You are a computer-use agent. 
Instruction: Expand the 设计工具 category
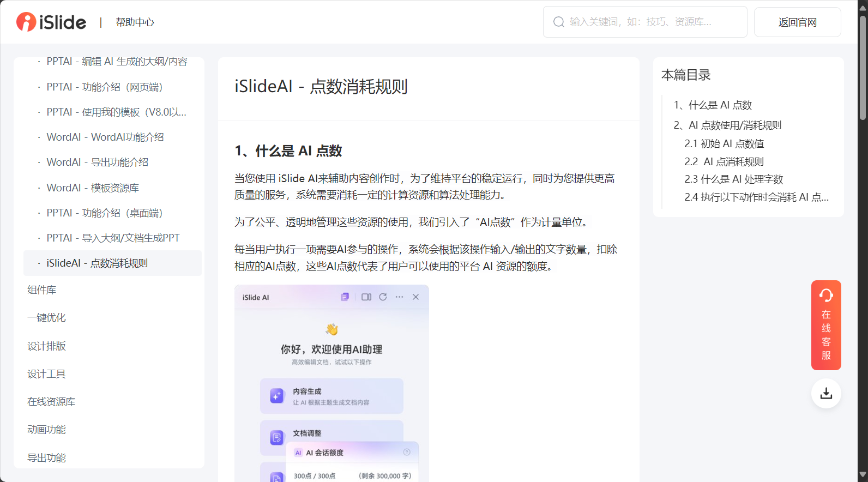46,374
